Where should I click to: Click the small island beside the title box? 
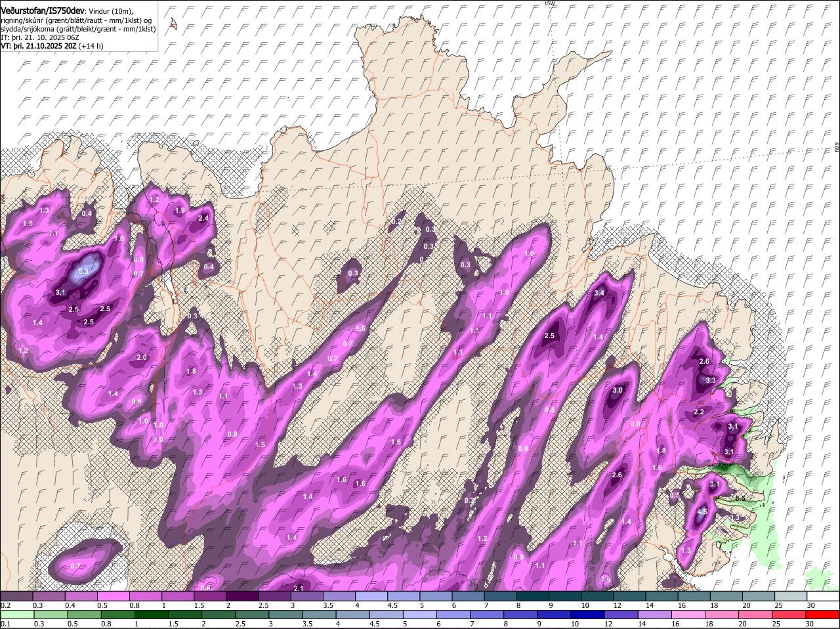(173, 24)
